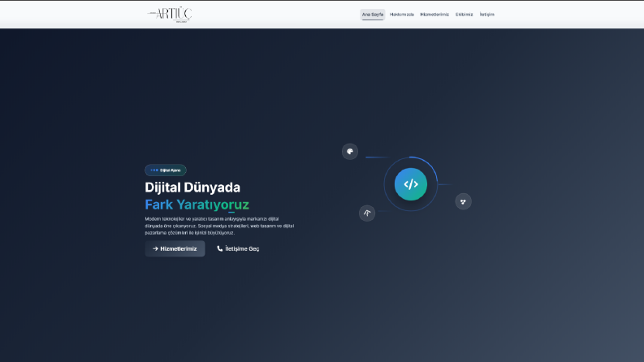Click the Dijital Ajans badge

[166, 170]
